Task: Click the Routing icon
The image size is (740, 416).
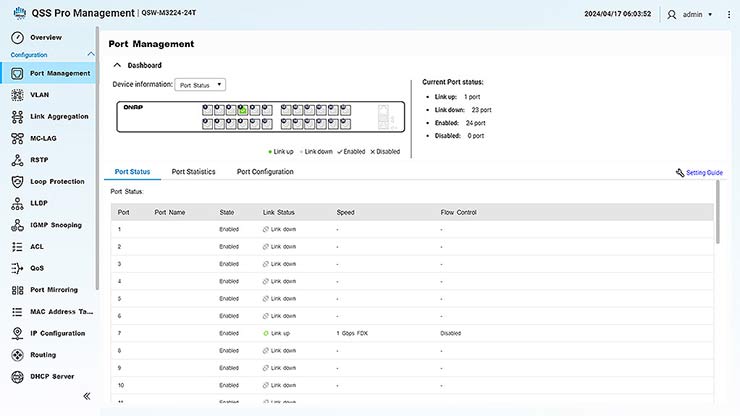Action: pos(17,355)
